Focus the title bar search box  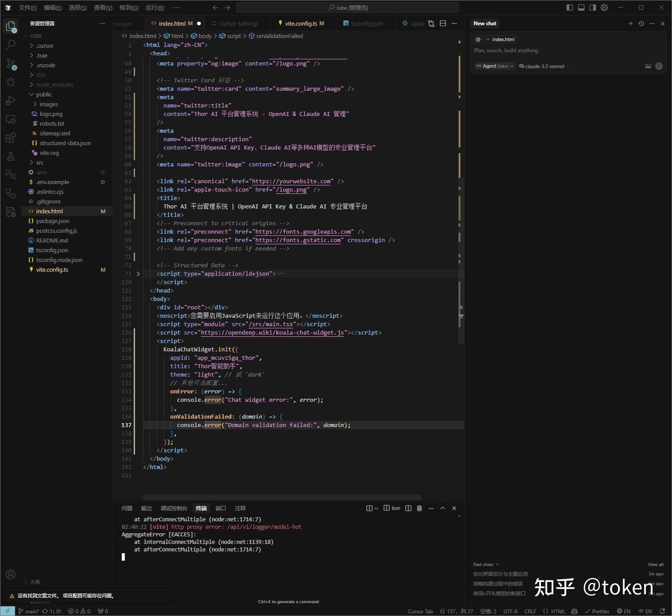348,7
